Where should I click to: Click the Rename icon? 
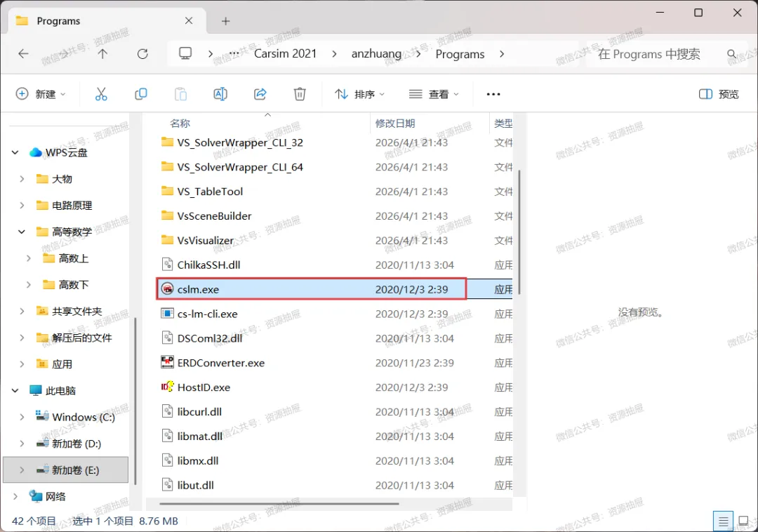click(x=220, y=94)
